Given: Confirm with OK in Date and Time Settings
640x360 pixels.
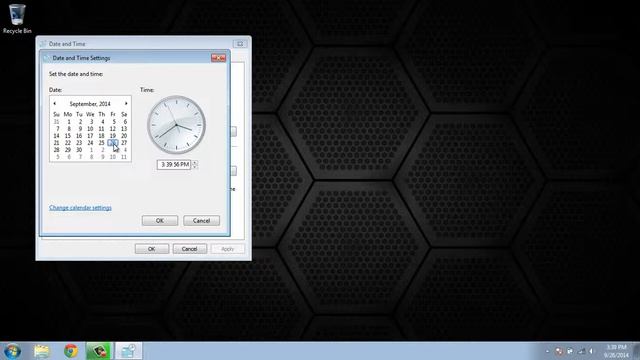Looking at the screenshot, I should (160, 221).
